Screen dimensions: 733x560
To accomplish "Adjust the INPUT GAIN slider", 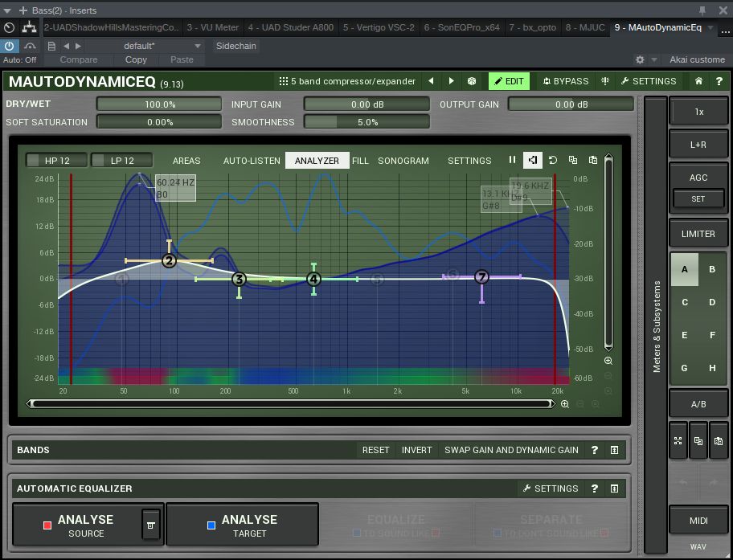I will click(x=366, y=104).
